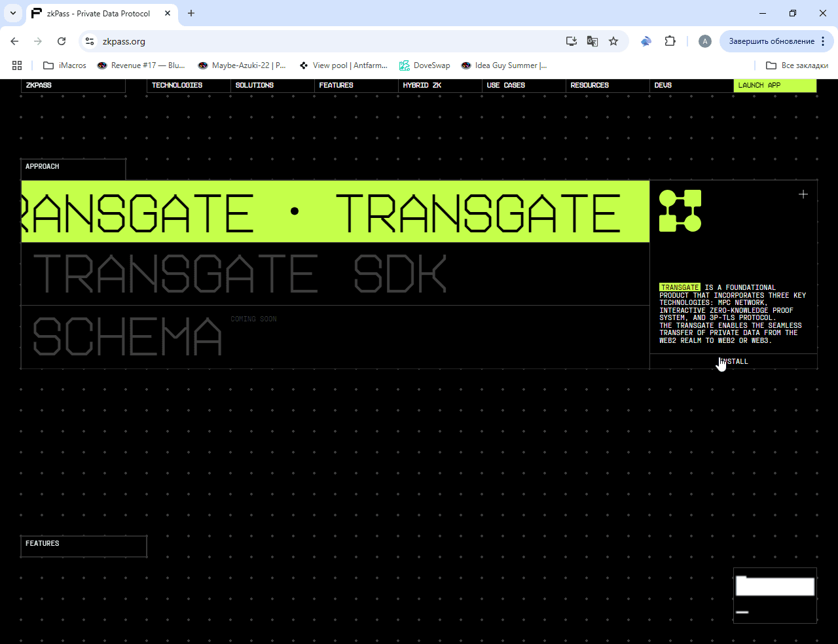This screenshot has height=644, width=838.
Task: Click the COMING SOON label next to SCHEMA
Action: [x=254, y=319]
